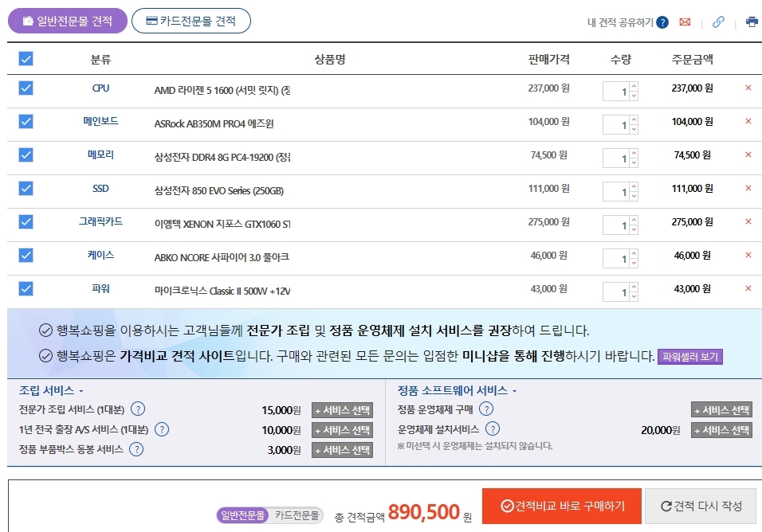Switch to 카드전문몰 견적 tab
762x532 pixels.
pyautogui.click(x=191, y=22)
